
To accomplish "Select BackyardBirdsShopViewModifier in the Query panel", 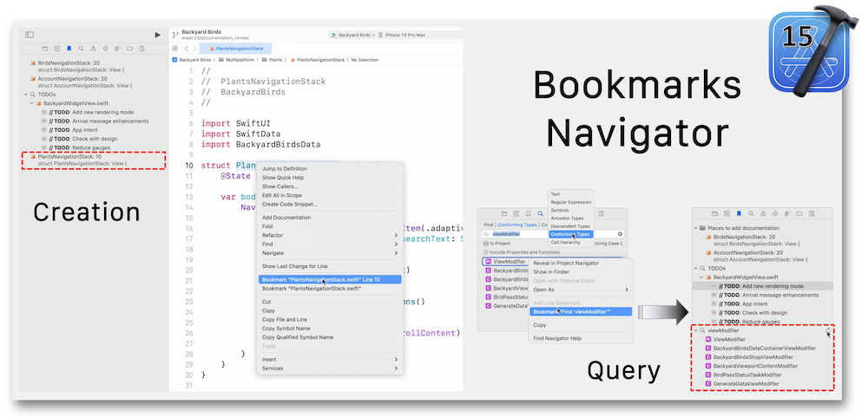I will pyautogui.click(x=753, y=357).
